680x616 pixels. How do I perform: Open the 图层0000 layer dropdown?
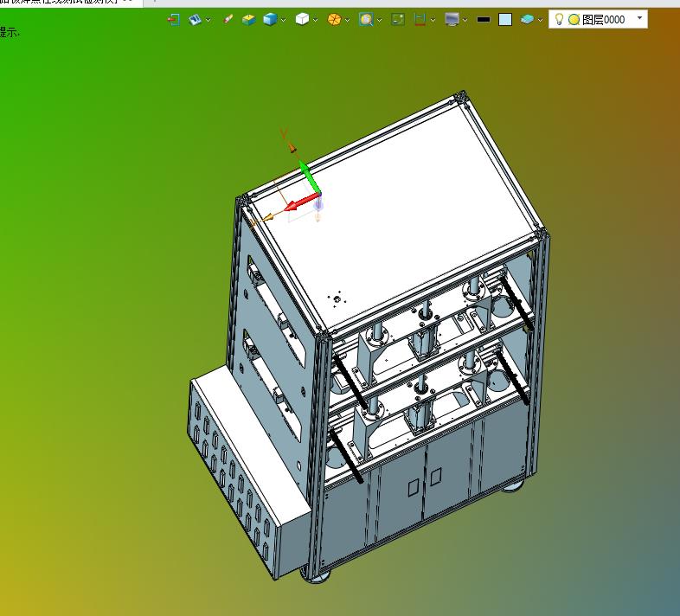(x=639, y=18)
